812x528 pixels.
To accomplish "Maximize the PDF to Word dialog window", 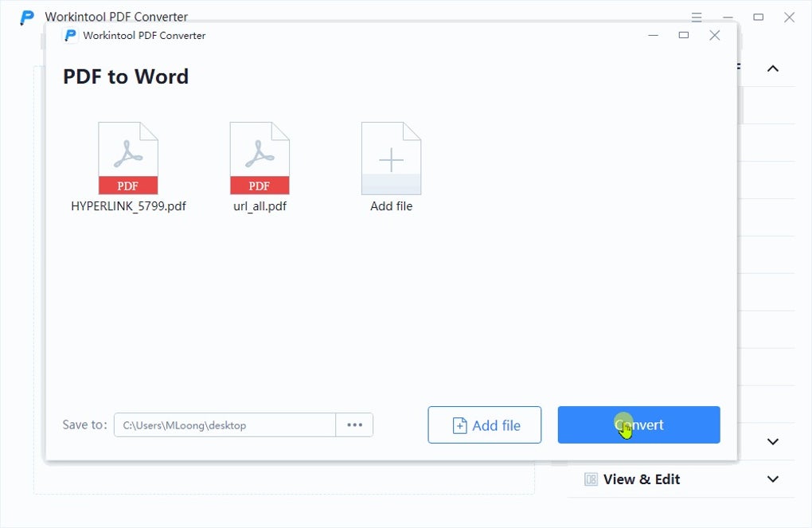I will point(682,35).
